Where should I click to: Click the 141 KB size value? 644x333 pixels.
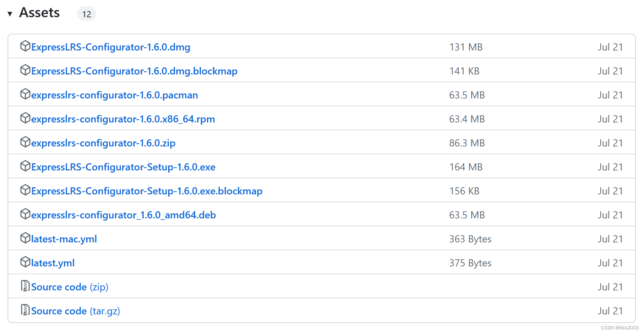pos(464,71)
